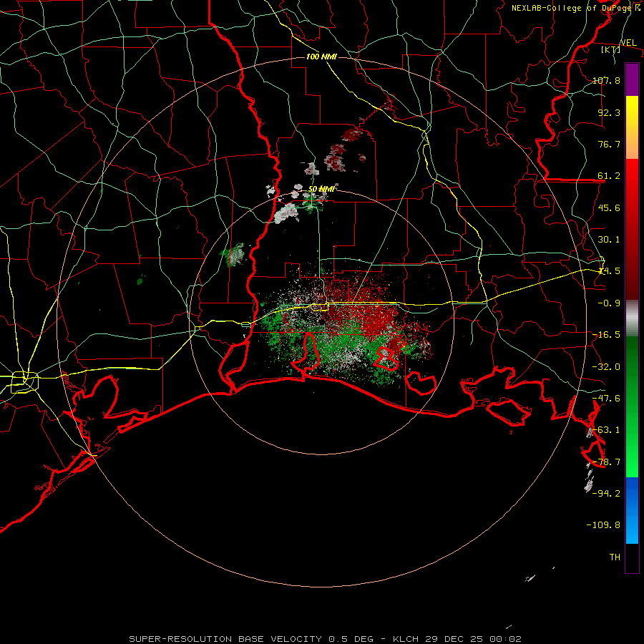Pick the purple block of the color scale
Image resolution: width=644 pixels, height=644 pixels.
tap(632, 79)
